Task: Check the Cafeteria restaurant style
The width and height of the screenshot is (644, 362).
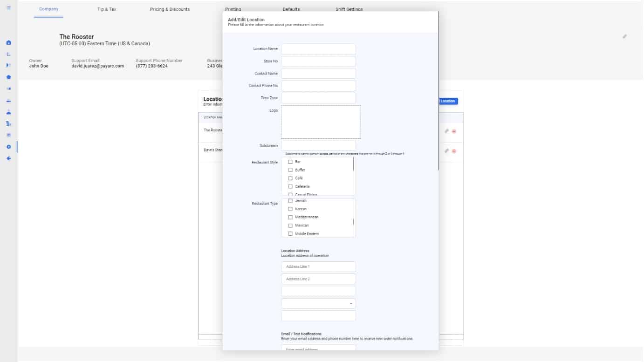Action: [290, 186]
